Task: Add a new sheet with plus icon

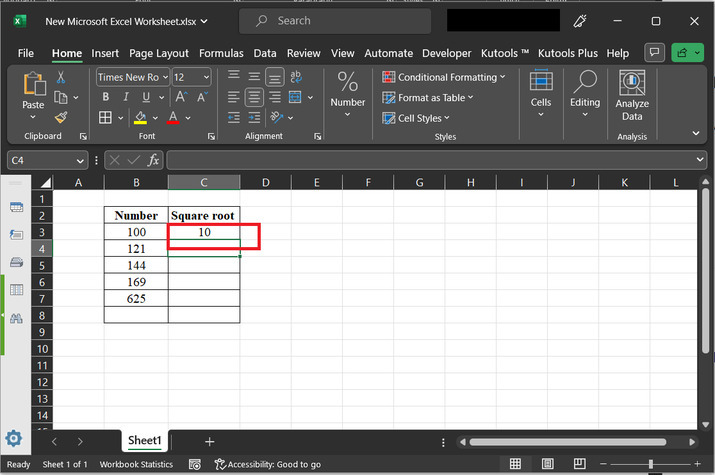Action: pos(209,441)
